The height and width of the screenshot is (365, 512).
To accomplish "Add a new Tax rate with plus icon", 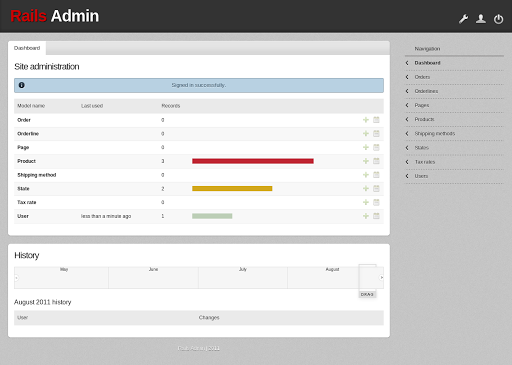I will click(x=366, y=202).
